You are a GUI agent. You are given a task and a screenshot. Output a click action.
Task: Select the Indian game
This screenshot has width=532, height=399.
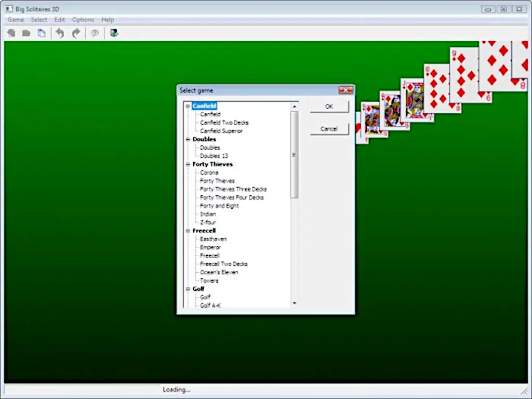click(208, 214)
